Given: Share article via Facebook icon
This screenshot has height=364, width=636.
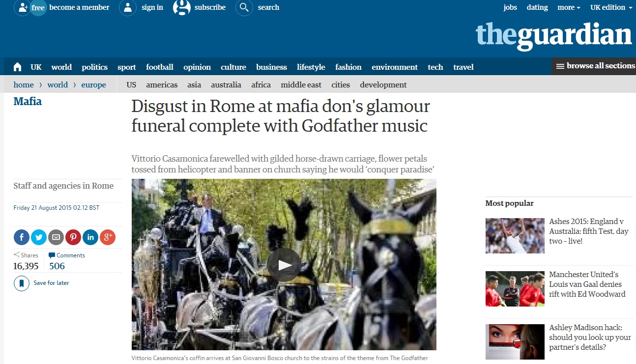Looking at the screenshot, I should (x=22, y=237).
